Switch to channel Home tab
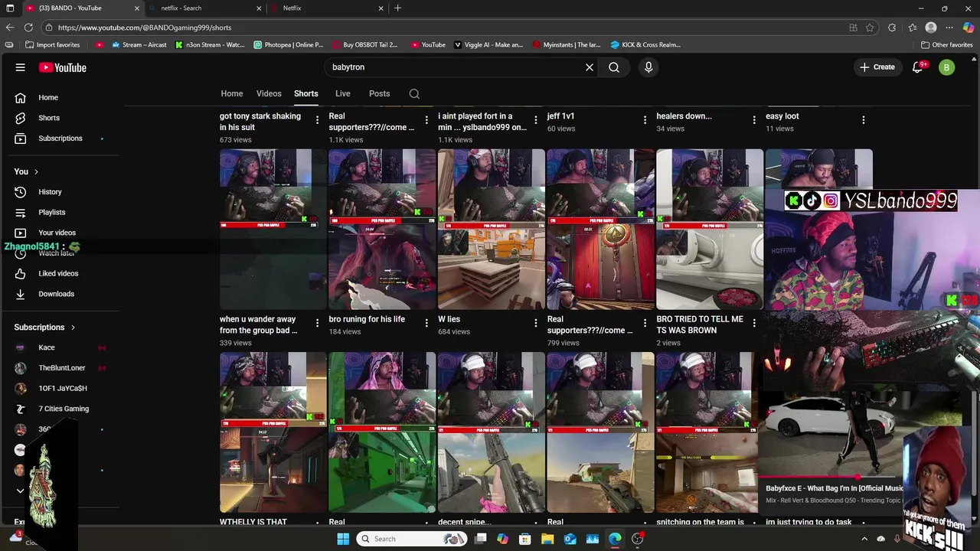The height and width of the screenshot is (551, 980). [232, 93]
